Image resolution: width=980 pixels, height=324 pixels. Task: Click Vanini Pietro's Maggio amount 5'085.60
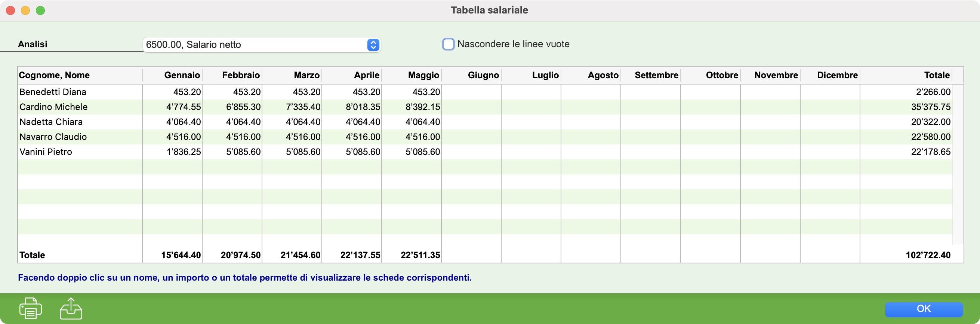tap(422, 152)
